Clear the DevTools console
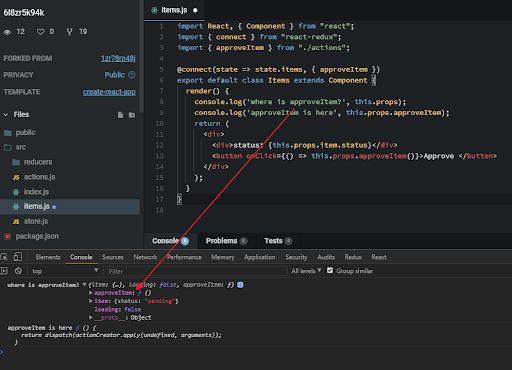 tap(18, 271)
